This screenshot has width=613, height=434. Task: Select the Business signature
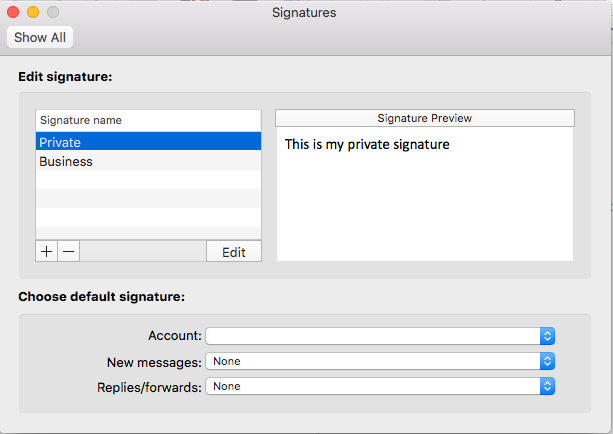[149, 161]
